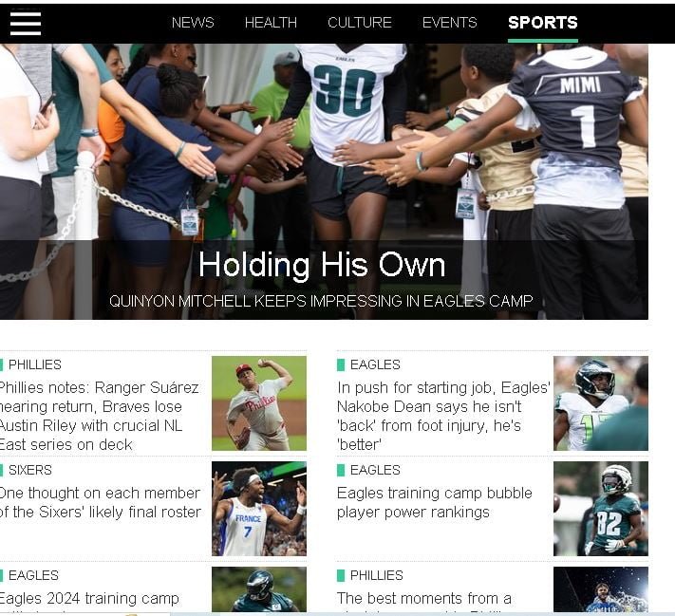Open the number 82 Eagles thumbnail
Image resolution: width=675 pixels, height=616 pixels.
point(601,509)
